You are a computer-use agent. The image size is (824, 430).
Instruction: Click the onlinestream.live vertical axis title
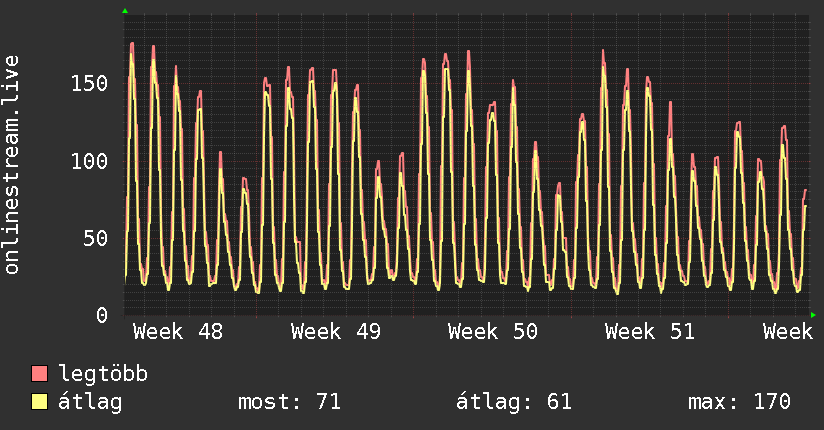[12, 165]
